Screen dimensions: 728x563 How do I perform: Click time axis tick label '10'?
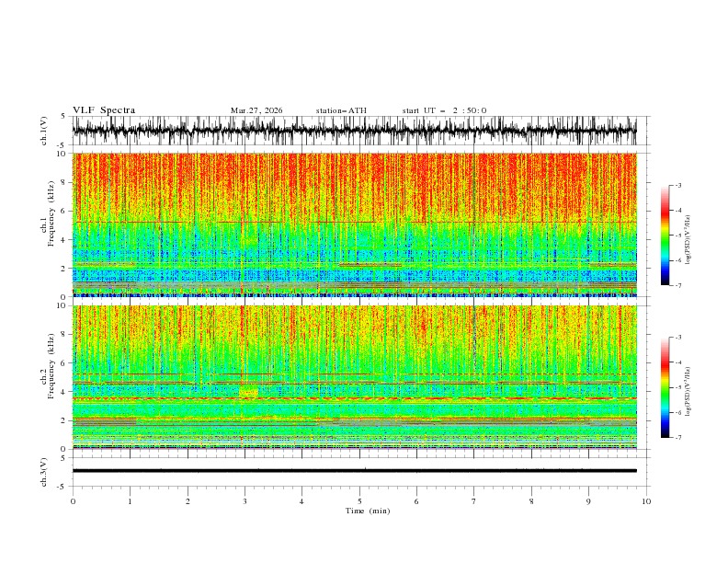tap(646, 501)
